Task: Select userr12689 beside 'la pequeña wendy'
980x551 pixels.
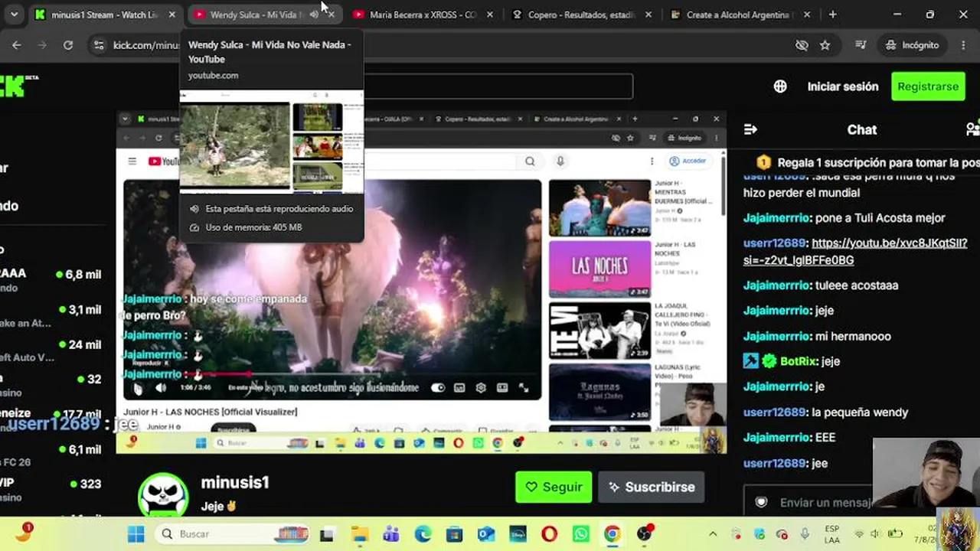Action: click(774, 412)
